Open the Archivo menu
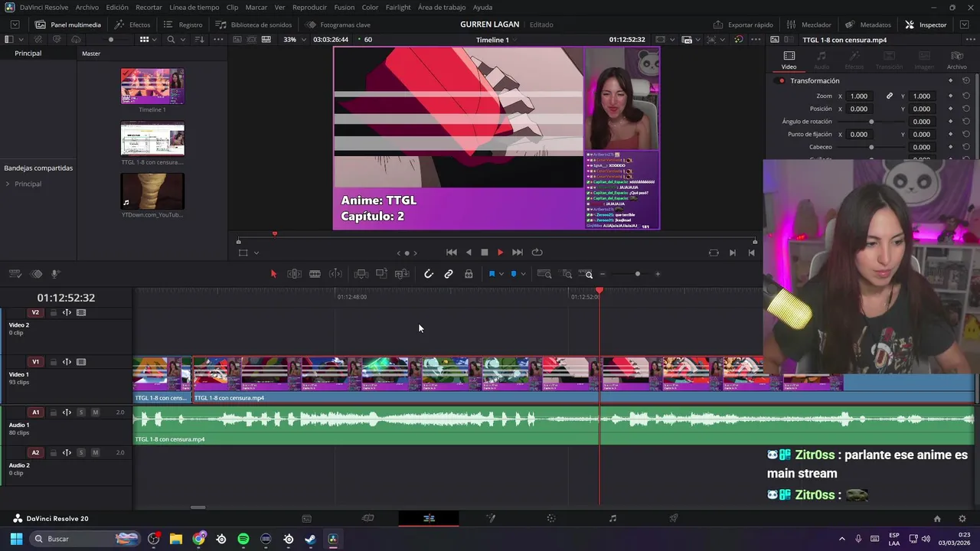The image size is (980, 551). (x=87, y=7)
